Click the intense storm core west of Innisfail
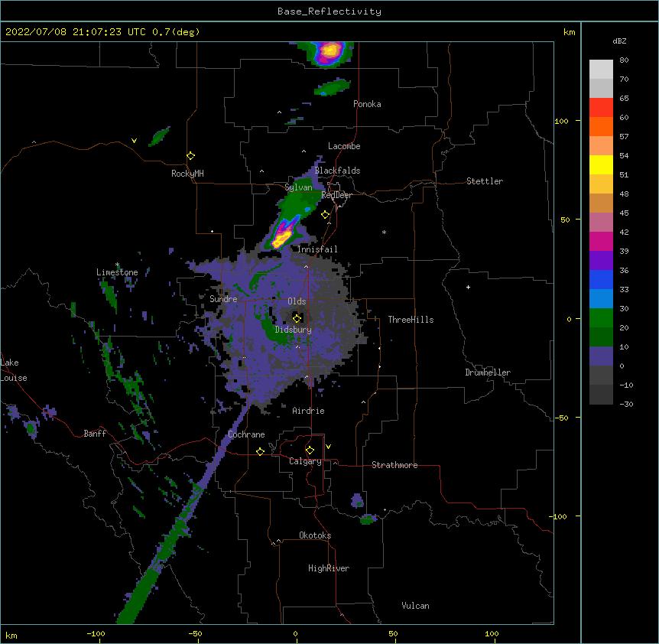Viewport: 659px width, 644px height. 281,238
